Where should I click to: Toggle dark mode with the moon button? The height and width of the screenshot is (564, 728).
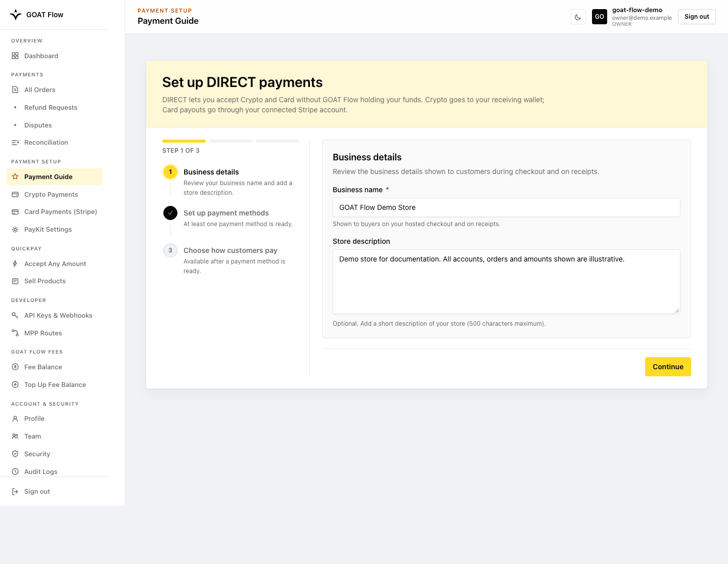[x=578, y=17]
